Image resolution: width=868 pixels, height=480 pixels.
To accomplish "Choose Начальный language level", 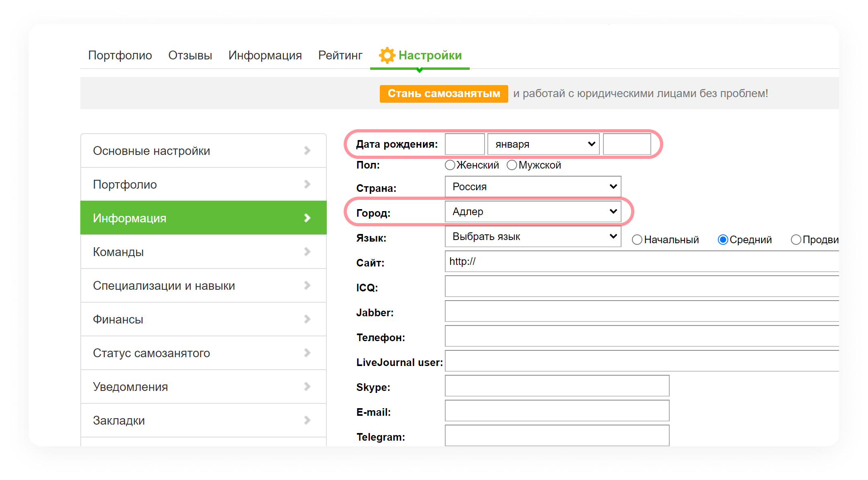I will pyautogui.click(x=637, y=240).
